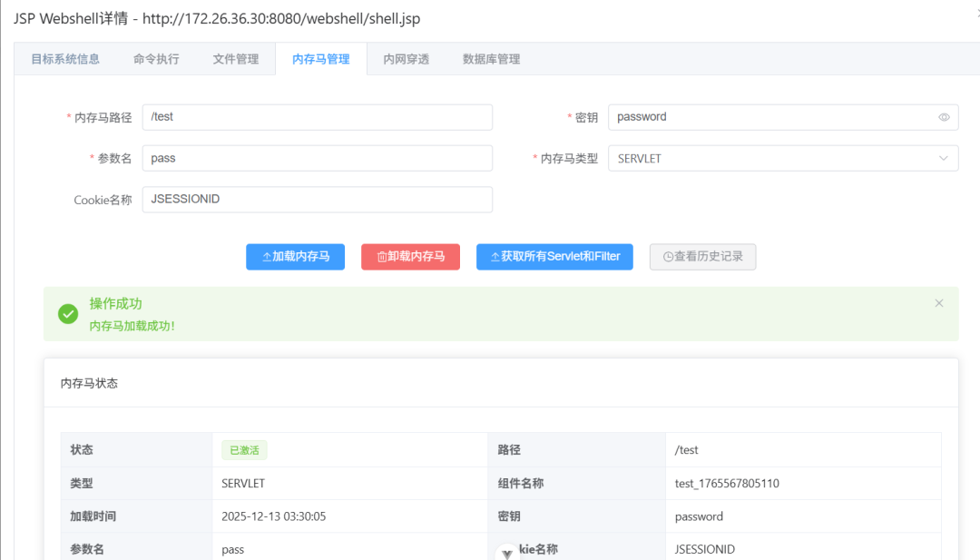Open the 数据库管理 tab

pyautogui.click(x=490, y=58)
